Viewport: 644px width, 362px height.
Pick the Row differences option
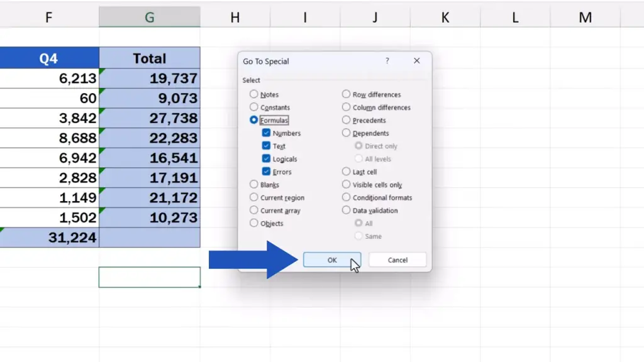coord(347,94)
